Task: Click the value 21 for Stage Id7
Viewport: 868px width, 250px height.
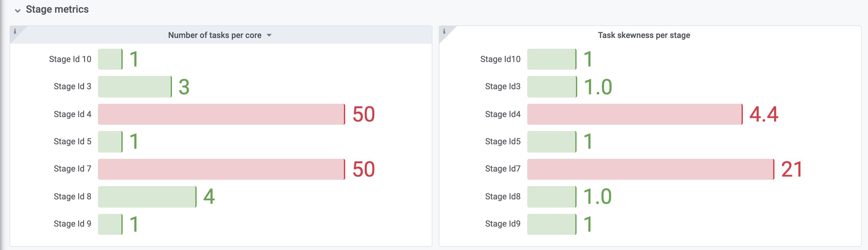Action: [x=792, y=169]
